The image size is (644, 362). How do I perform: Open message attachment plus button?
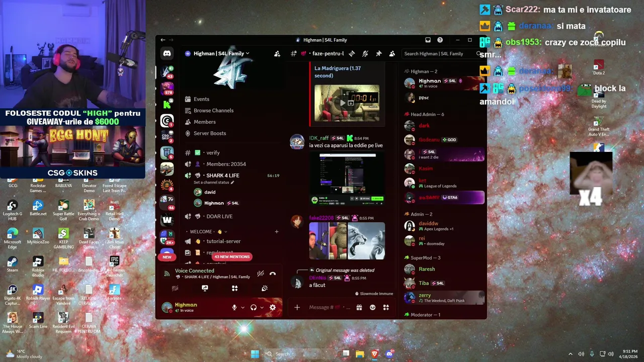[x=297, y=307]
